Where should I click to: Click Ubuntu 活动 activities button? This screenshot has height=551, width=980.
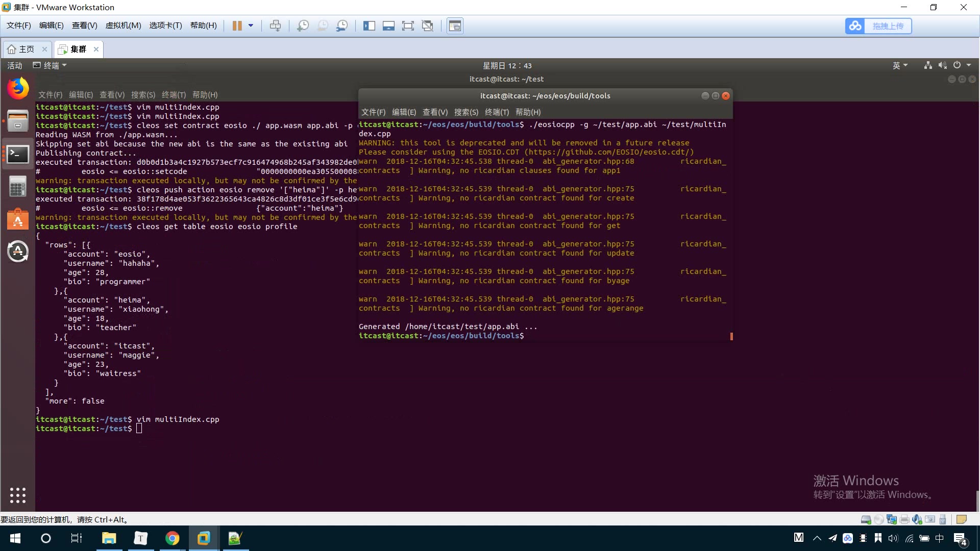[x=15, y=65]
